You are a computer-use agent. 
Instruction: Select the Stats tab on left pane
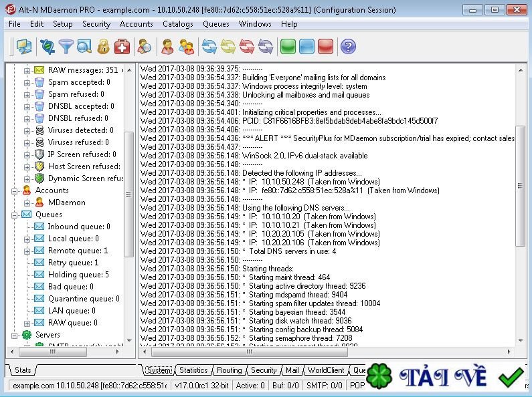click(x=23, y=370)
